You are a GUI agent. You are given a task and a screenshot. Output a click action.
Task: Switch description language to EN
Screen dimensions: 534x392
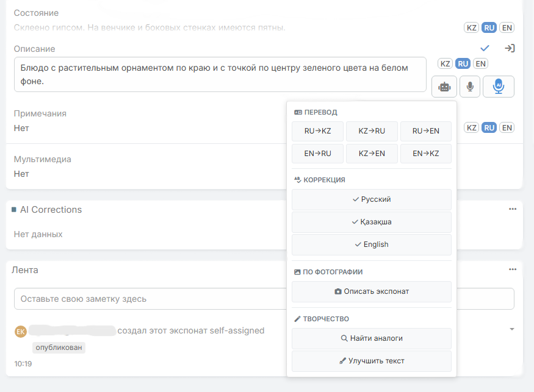(x=481, y=63)
